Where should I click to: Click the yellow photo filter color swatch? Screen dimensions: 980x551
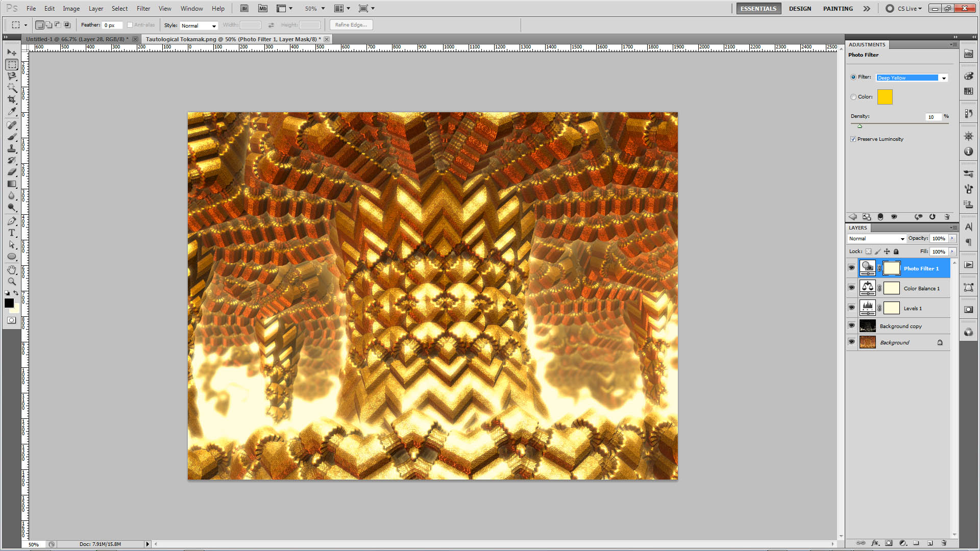(885, 97)
